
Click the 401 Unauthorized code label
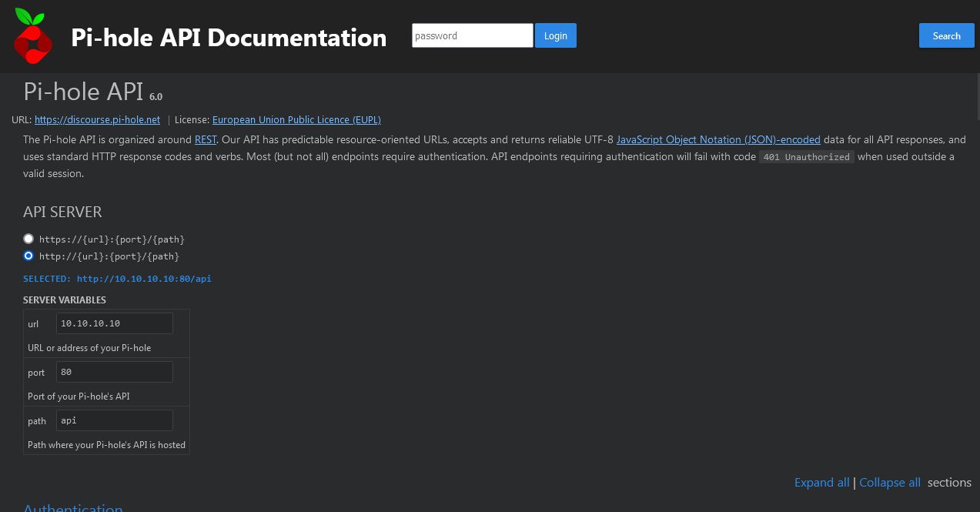[806, 157]
